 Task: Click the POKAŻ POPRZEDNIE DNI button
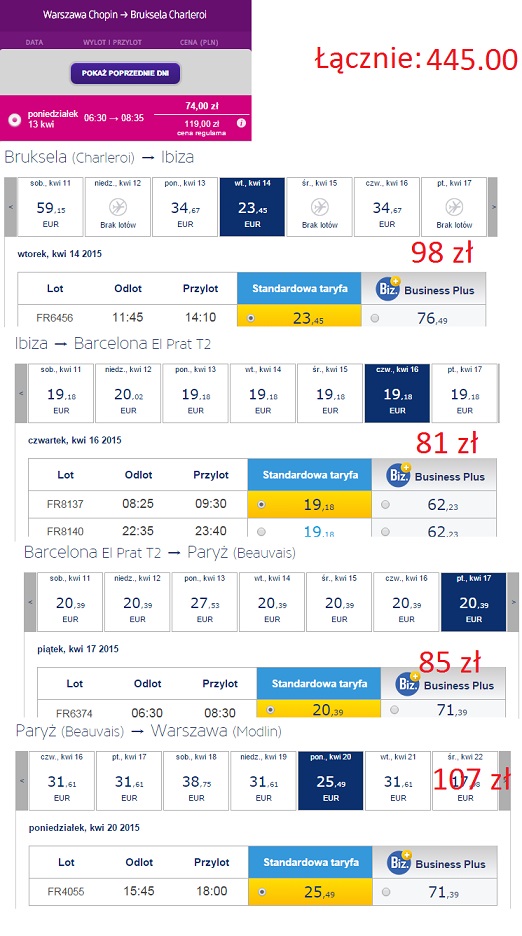(125, 73)
